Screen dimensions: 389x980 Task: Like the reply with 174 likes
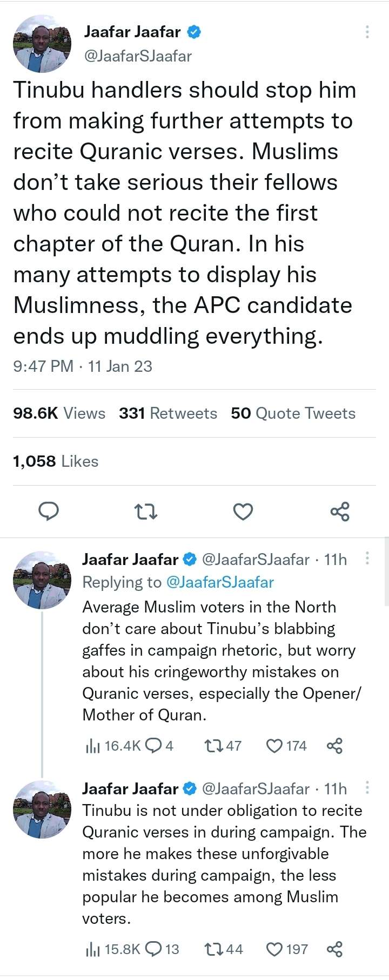pyautogui.click(x=275, y=746)
